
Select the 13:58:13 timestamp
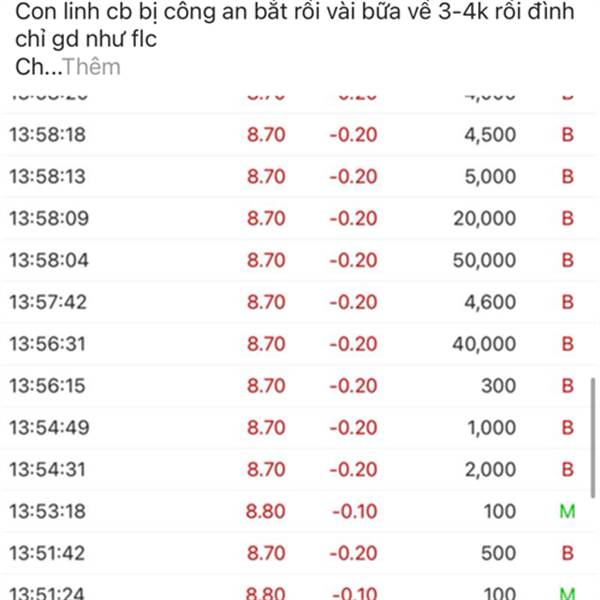pos(48,177)
